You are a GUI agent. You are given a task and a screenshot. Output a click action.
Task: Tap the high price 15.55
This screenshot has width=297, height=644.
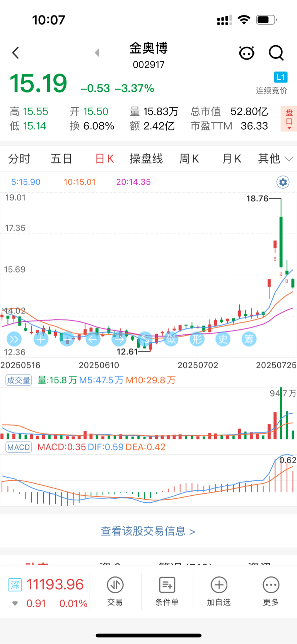tap(36, 112)
